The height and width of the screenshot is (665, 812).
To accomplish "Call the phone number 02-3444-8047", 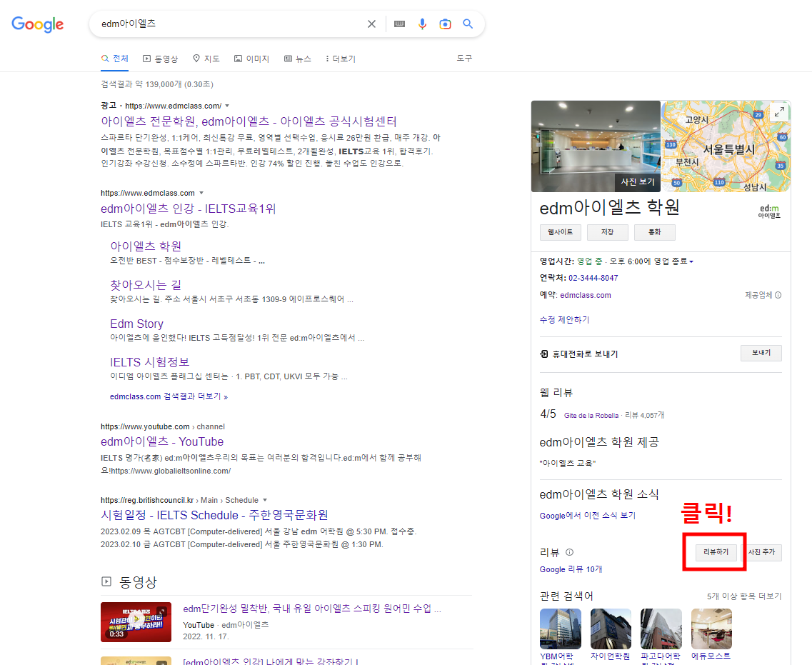I will (x=593, y=278).
